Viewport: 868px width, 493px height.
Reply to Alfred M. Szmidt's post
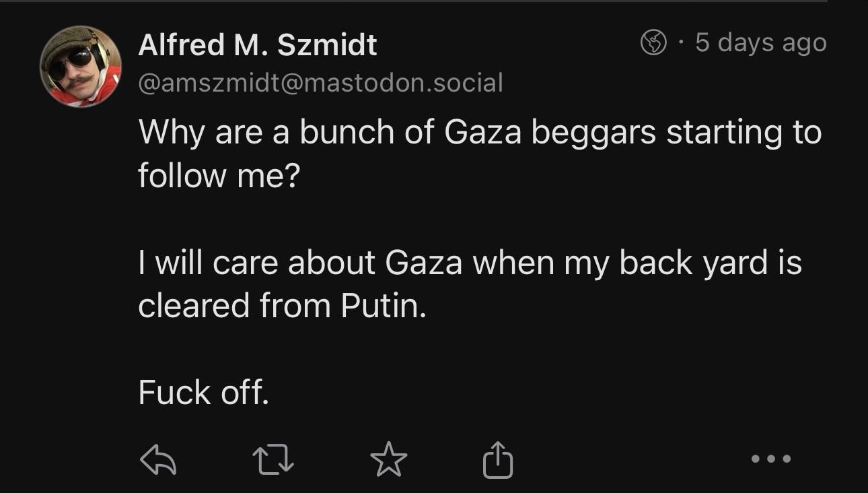click(x=157, y=459)
